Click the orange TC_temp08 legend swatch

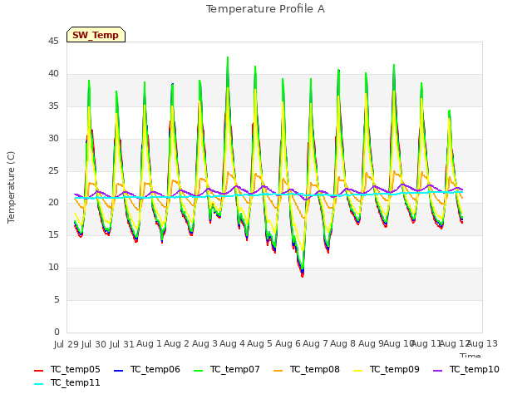(x=278, y=371)
